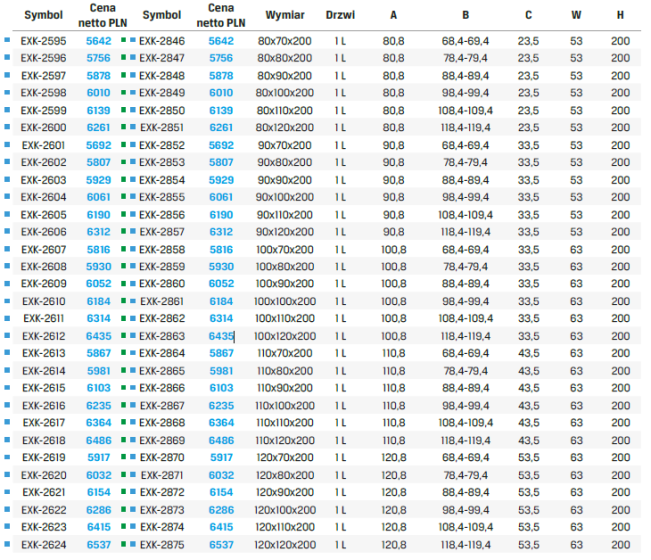
Task: Click symbol EXK-2620
Action: [43, 477]
